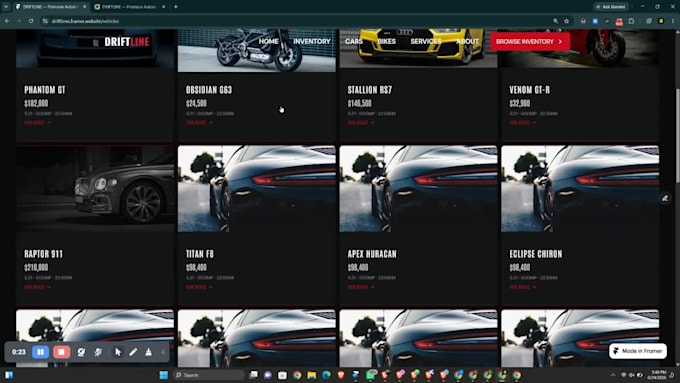Select the highlighter tool in recorder
Image resolution: width=680 pixels, height=383 pixels.
(148, 352)
